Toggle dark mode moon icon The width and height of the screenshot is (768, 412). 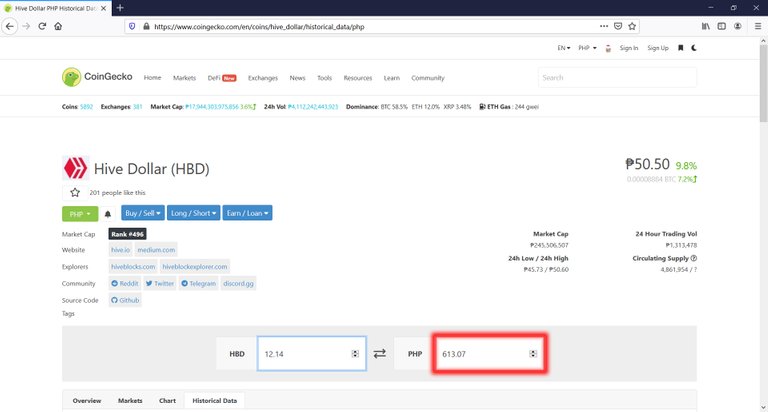tap(694, 48)
